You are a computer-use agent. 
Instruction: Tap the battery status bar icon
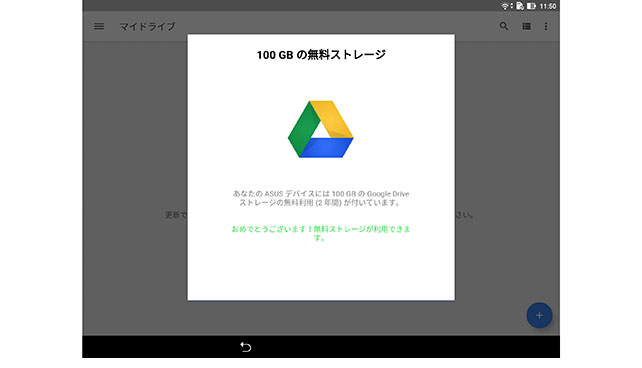coord(531,6)
